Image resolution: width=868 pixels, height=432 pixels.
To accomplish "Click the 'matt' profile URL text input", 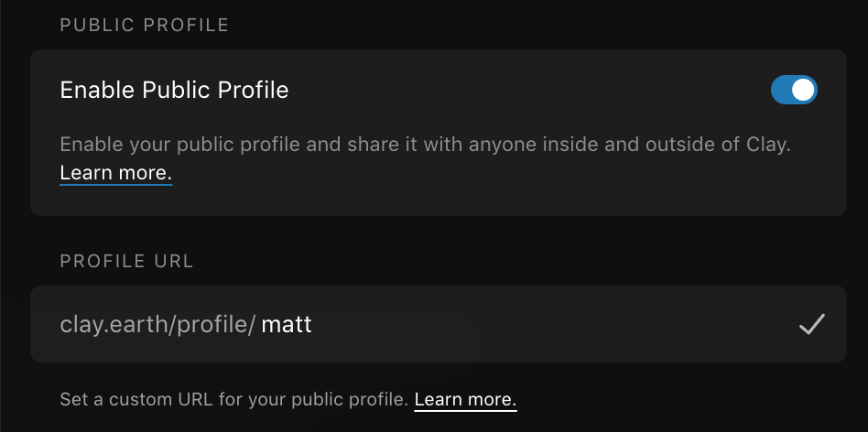I will click(287, 324).
